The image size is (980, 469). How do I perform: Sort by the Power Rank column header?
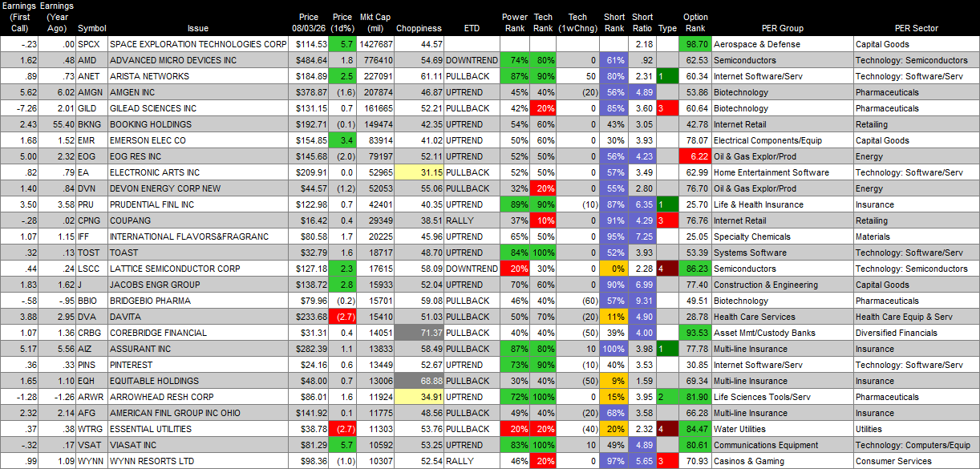point(514,22)
